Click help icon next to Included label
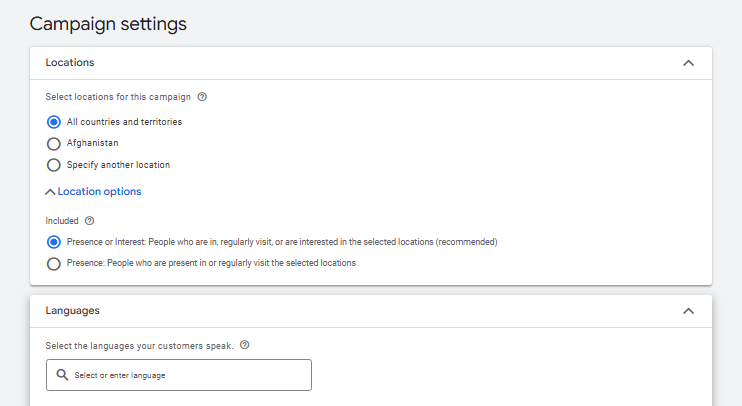The height and width of the screenshot is (406, 742). (89, 221)
